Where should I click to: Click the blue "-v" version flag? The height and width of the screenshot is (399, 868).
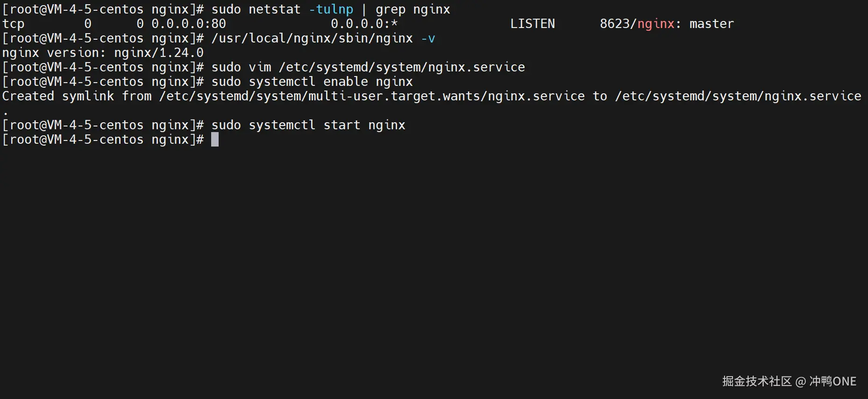(428, 38)
